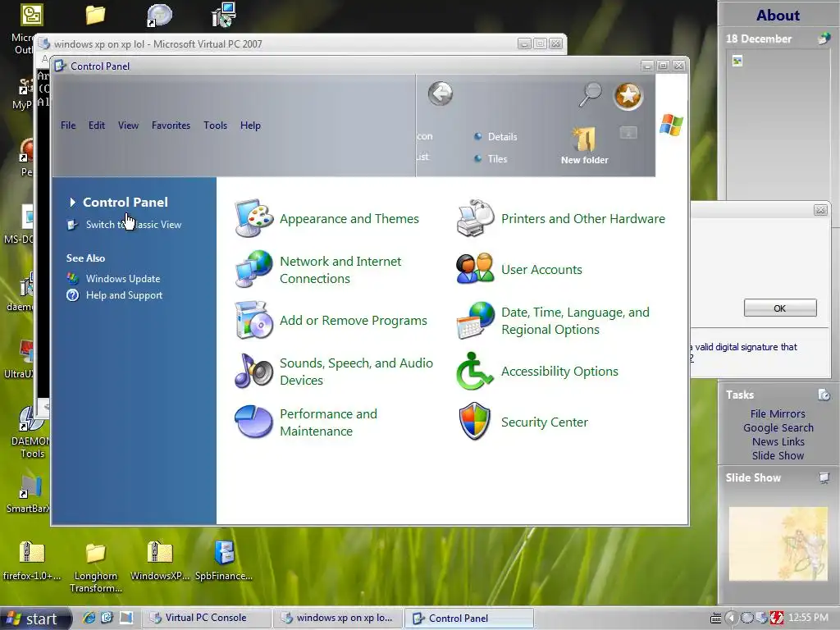Open Windows Update link

click(123, 279)
